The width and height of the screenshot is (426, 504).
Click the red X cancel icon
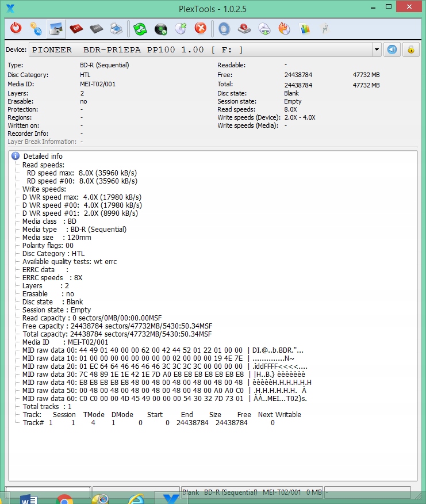coord(201,28)
